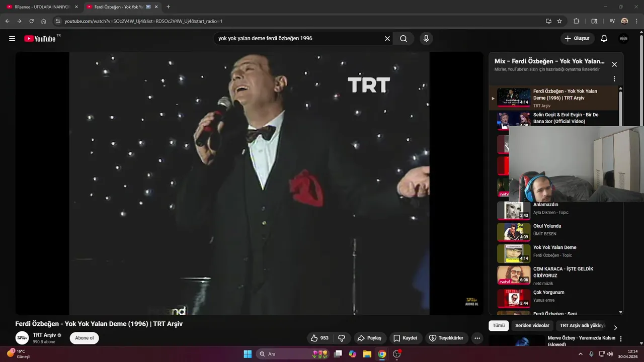
Task: Play Yok Yok Yalan Deme Topic item
Action: (553, 253)
